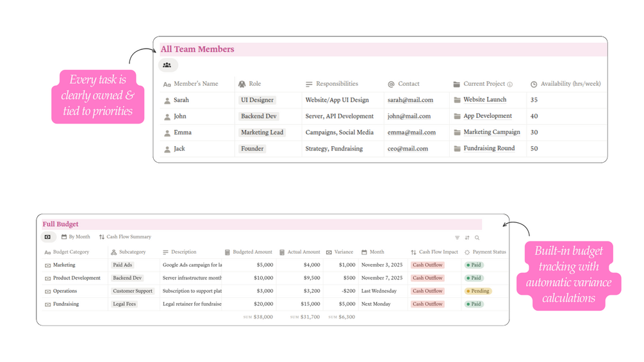Click the Payment Status column header
Screen dimensions: 644x362
[x=485, y=252]
